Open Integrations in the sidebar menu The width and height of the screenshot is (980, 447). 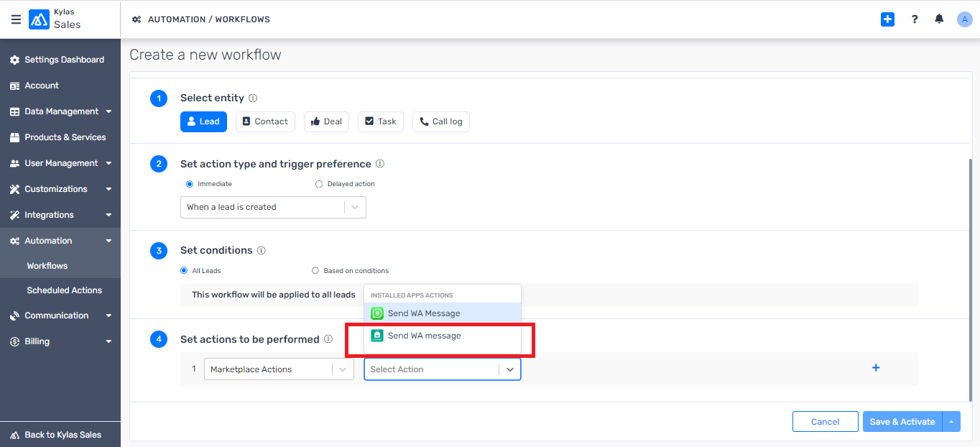pyautogui.click(x=49, y=214)
